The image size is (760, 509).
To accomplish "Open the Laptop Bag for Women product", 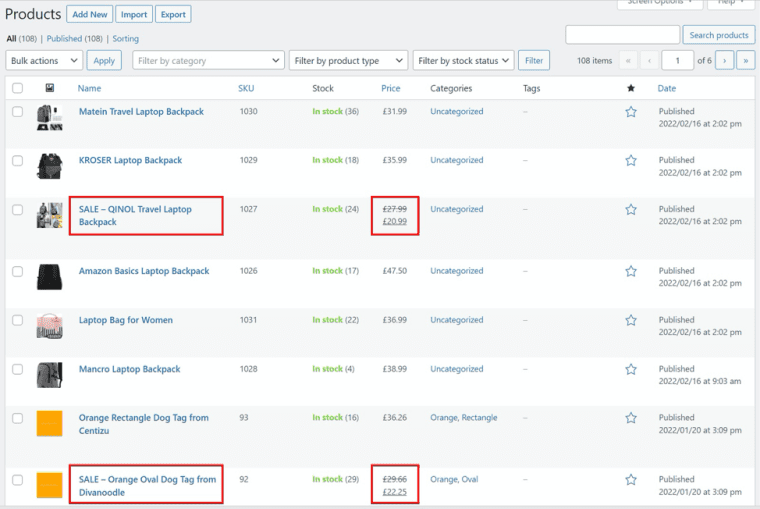I will tap(126, 320).
